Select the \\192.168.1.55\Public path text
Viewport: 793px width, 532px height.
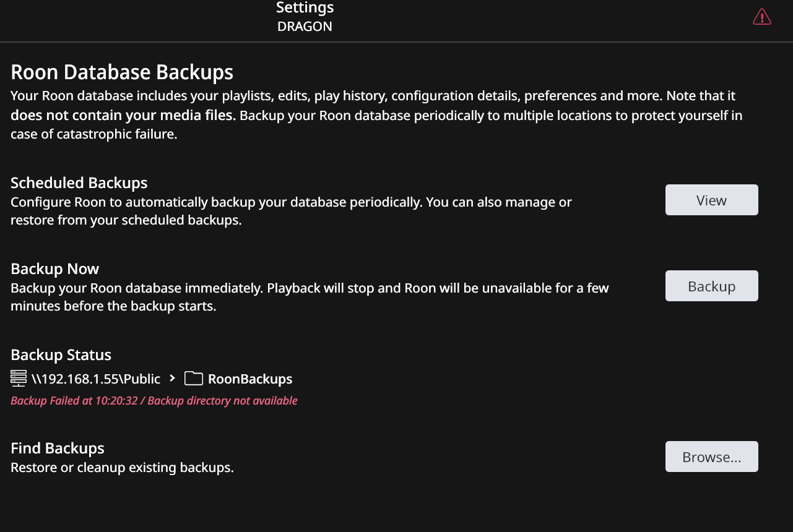[x=96, y=379]
